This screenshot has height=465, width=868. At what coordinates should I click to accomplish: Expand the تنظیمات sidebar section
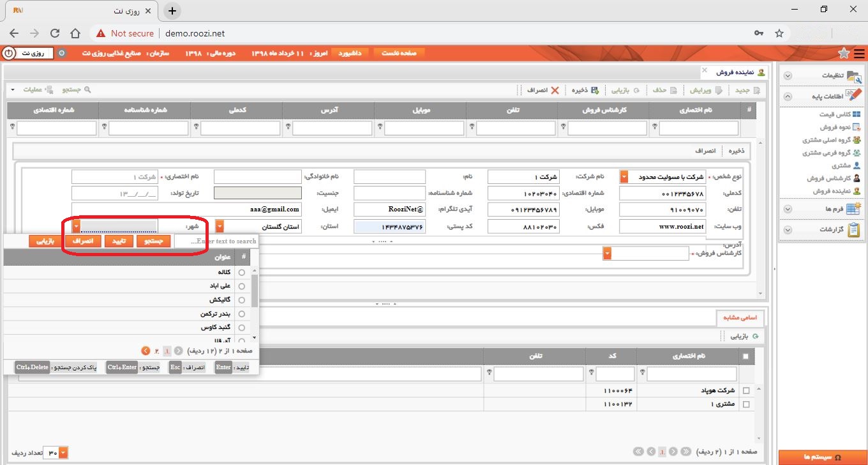788,76
